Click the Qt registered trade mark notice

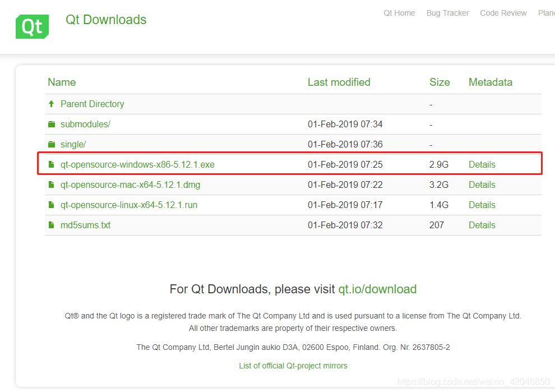[x=293, y=316]
